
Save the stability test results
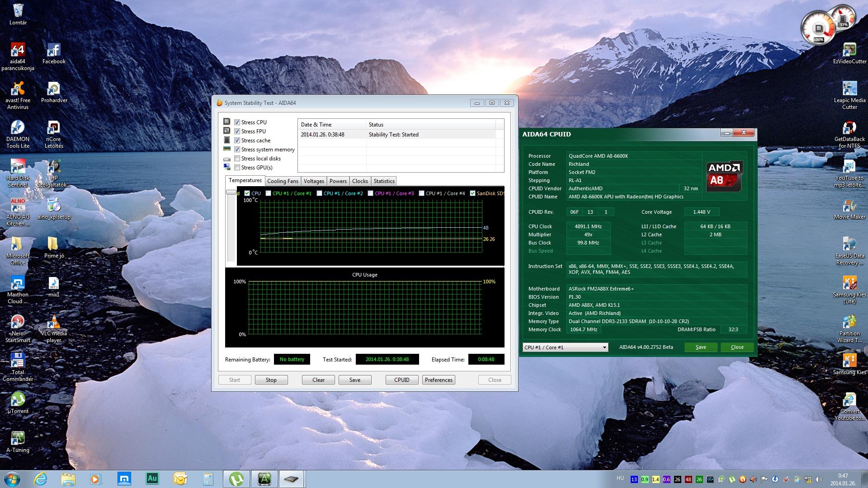pyautogui.click(x=355, y=380)
